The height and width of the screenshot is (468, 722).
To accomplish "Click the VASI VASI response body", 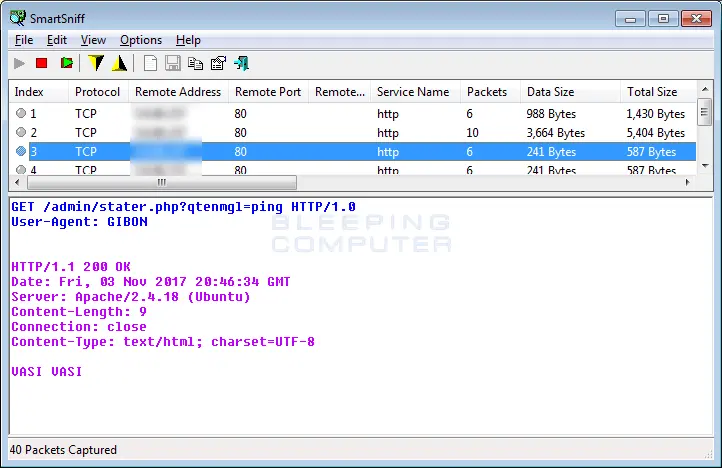I will click(x=47, y=371).
